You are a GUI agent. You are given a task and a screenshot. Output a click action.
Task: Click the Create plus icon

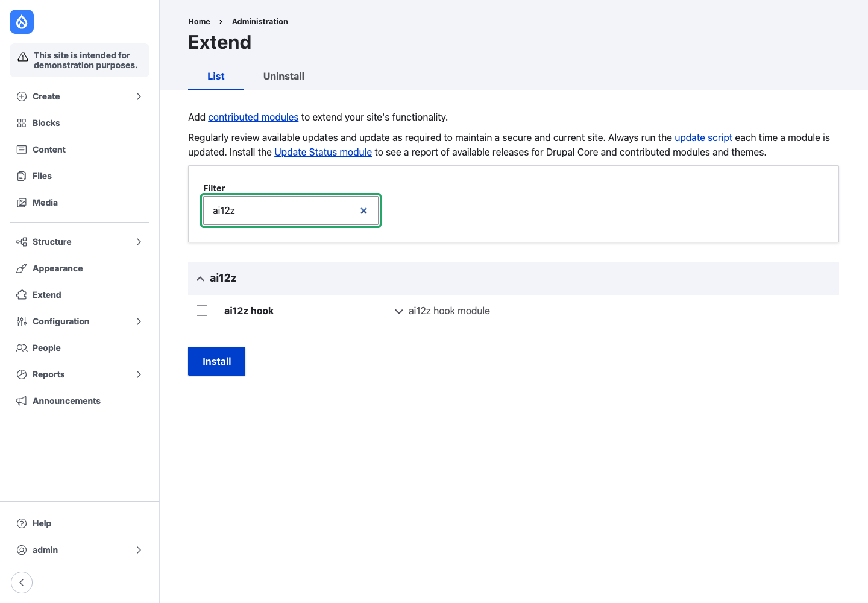[x=22, y=96]
